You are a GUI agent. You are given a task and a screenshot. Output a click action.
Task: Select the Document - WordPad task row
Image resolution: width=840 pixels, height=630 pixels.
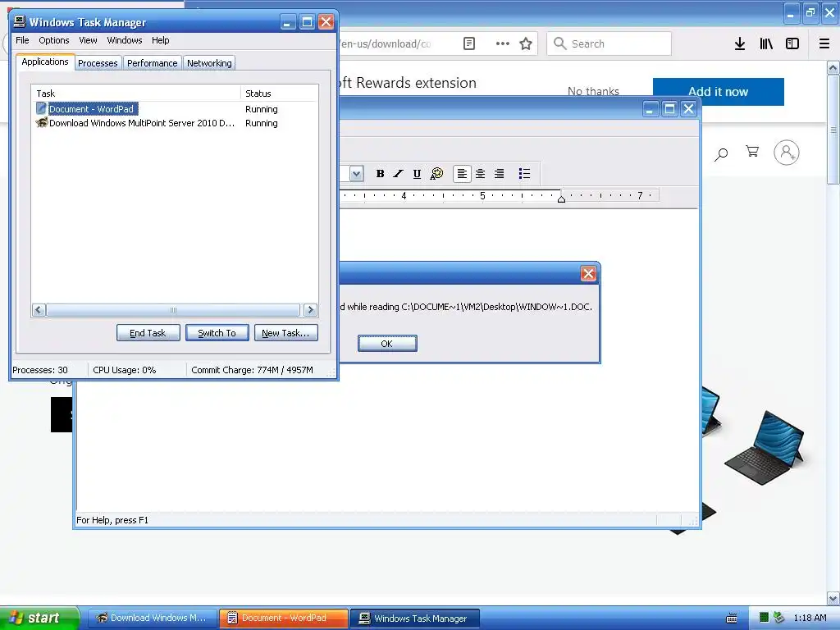click(x=175, y=109)
